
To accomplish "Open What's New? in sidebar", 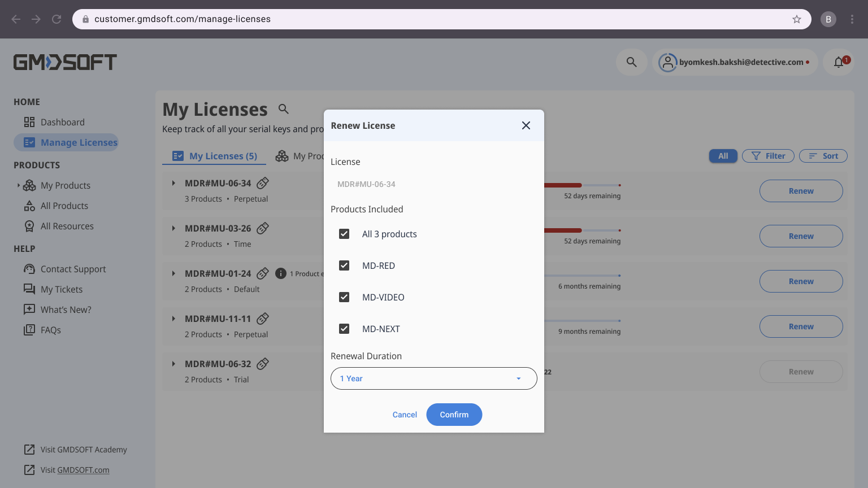I will tap(58, 310).
